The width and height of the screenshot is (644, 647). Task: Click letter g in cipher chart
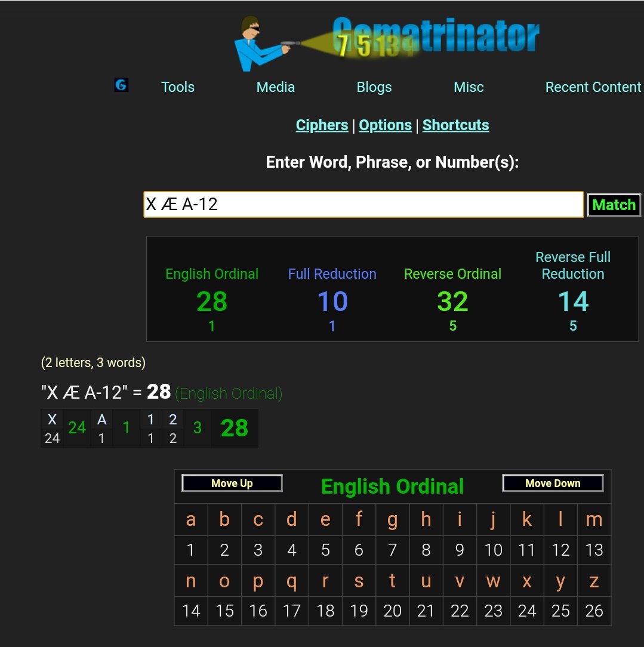tap(392, 519)
